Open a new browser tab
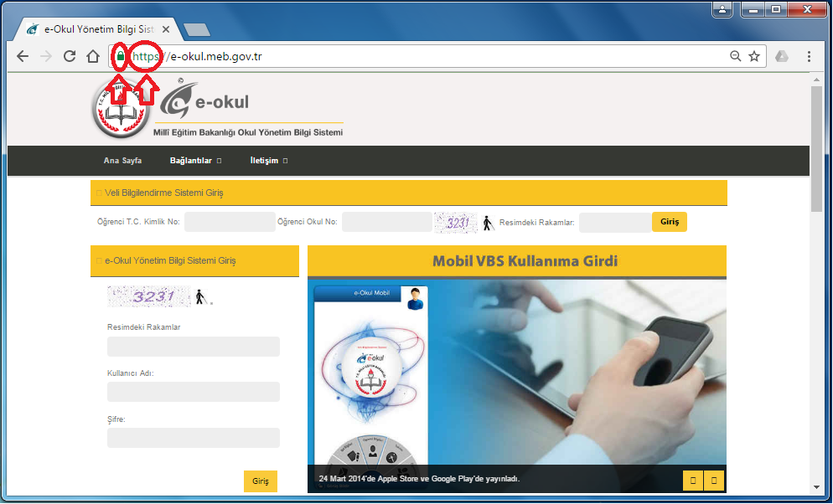833x504 pixels. [x=197, y=29]
